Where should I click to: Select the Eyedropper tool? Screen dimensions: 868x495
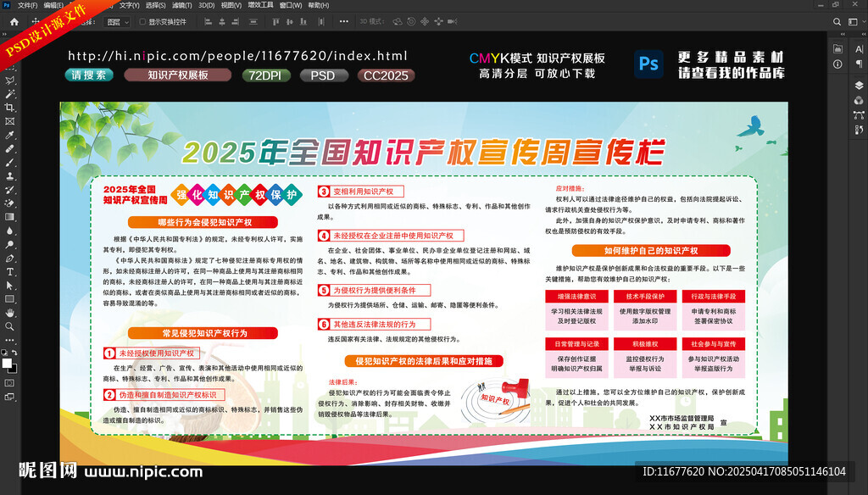10,135
